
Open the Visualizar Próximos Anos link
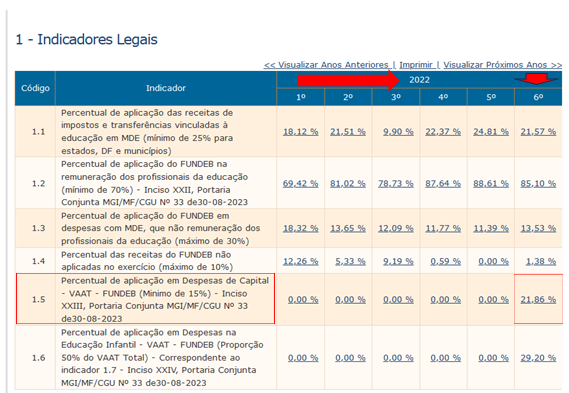point(503,65)
